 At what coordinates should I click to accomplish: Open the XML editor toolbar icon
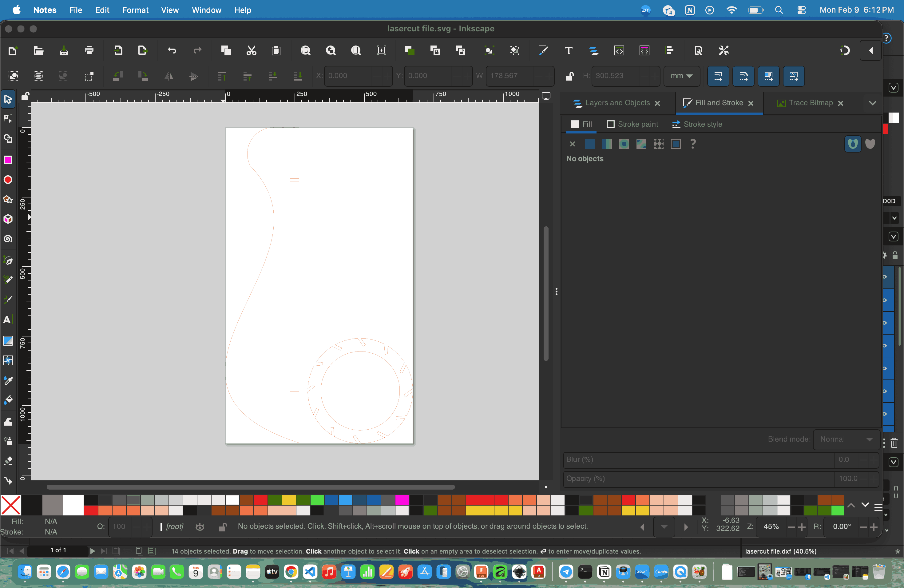(619, 50)
